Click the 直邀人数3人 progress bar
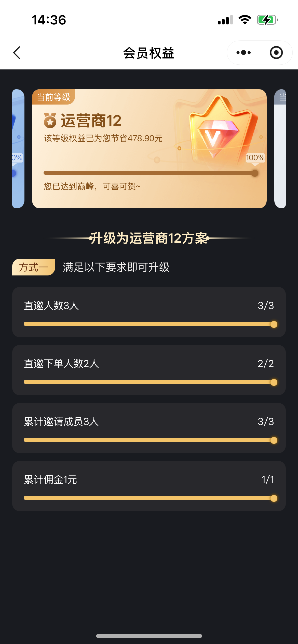This screenshot has width=298, height=644. [149, 324]
